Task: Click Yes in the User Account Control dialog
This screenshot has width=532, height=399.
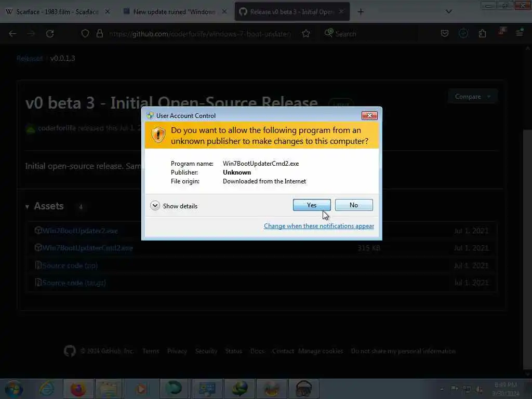Action: (312, 205)
